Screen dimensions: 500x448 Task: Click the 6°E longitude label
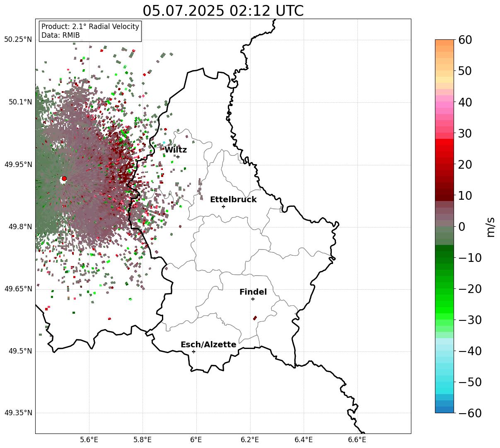pyautogui.click(x=196, y=439)
